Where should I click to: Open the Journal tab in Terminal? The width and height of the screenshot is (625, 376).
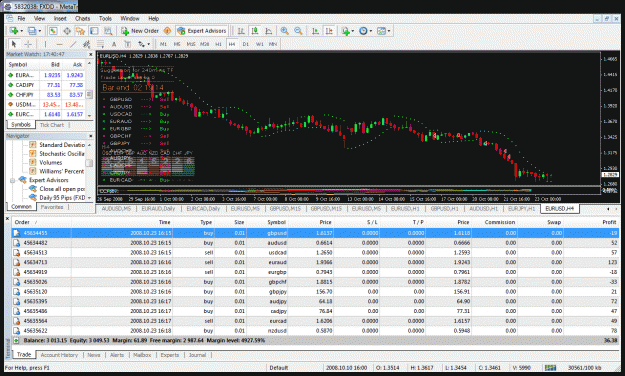pyautogui.click(x=197, y=355)
